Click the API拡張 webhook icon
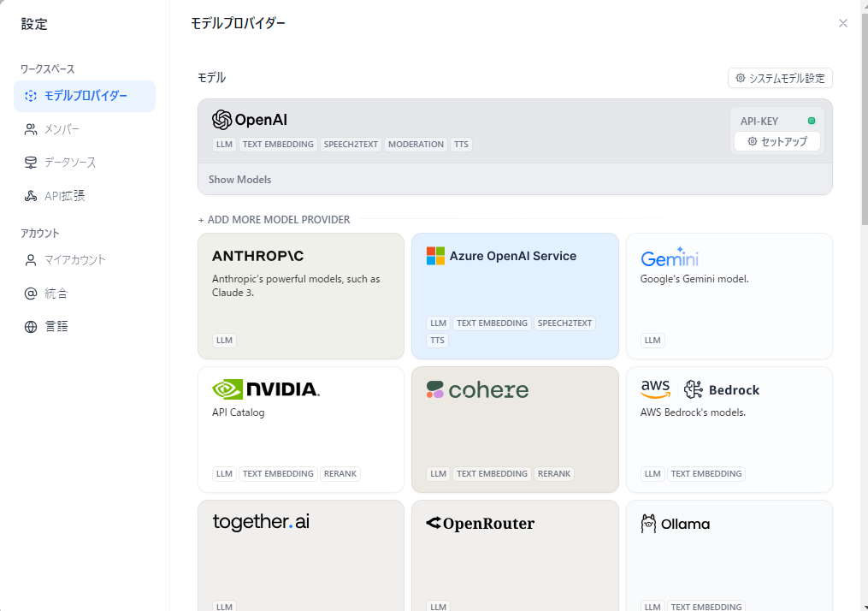 31,196
